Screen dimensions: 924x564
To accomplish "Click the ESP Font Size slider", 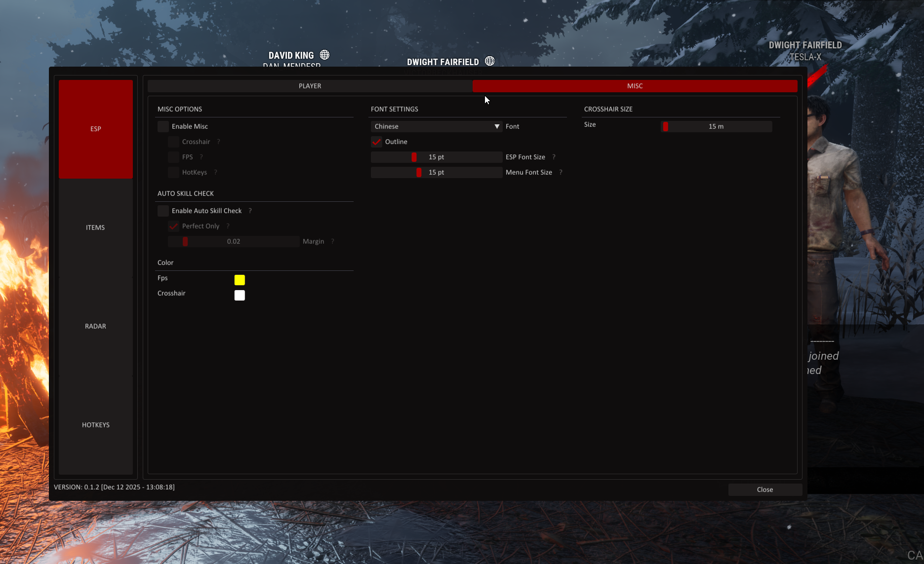I will (x=436, y=157).
